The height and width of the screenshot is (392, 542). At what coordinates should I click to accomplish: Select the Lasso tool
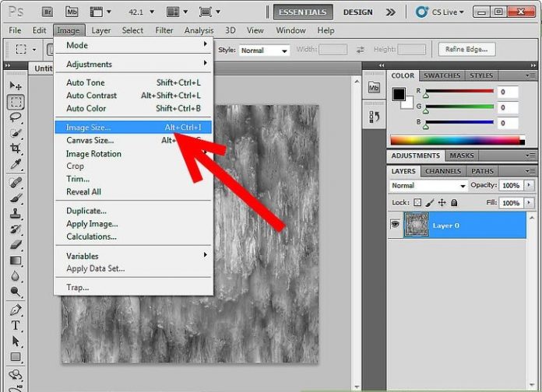pos(16,117)
